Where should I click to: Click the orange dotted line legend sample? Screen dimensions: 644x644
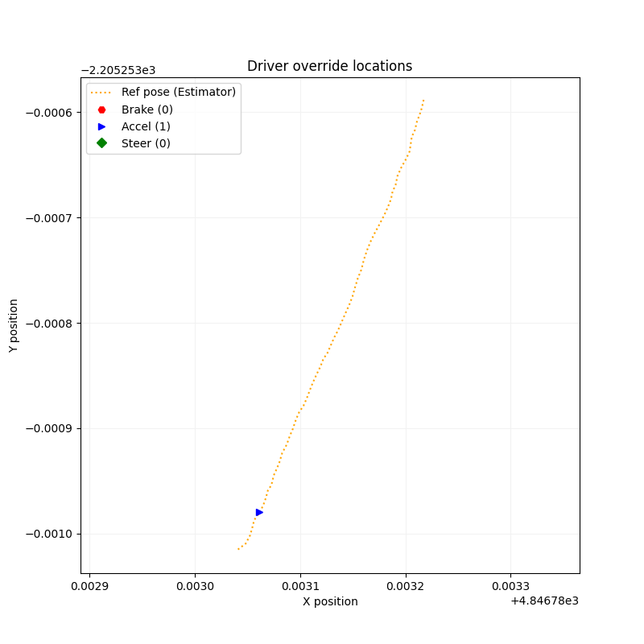pyautogui.click(x=101, y=93)
